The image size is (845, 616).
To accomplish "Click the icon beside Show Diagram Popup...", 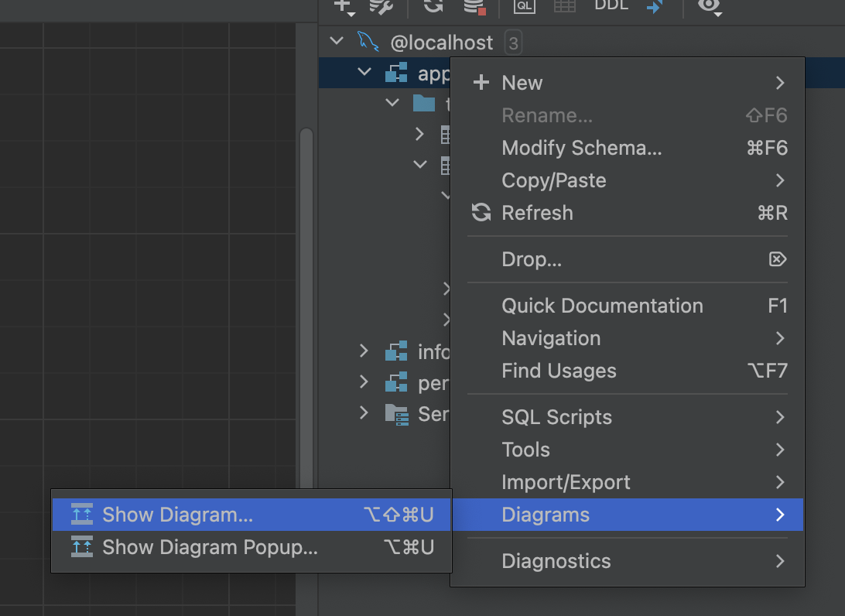I will point(82,546).
